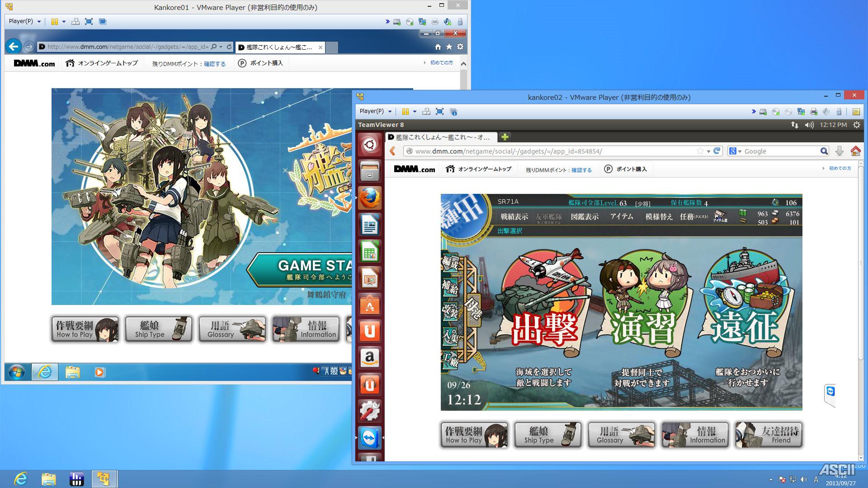Toggle the sound indicator in Ubuntu top panel
This screenshot has height=488, width=868.
[x=809, y=125]
